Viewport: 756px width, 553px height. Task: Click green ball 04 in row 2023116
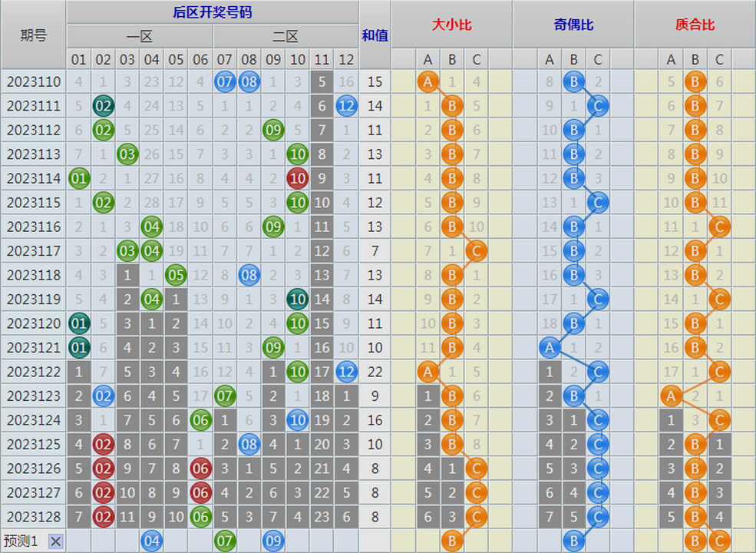151,227
